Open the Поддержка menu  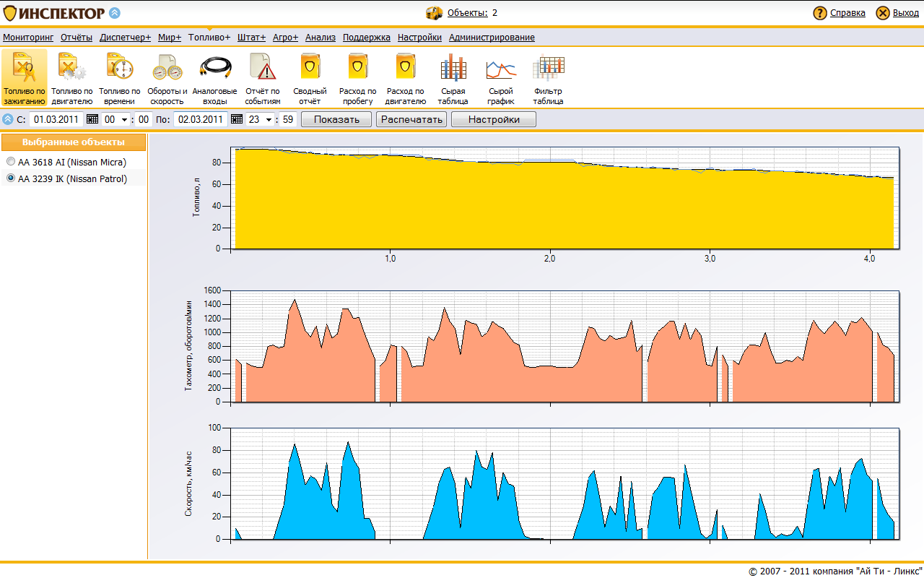367,38
